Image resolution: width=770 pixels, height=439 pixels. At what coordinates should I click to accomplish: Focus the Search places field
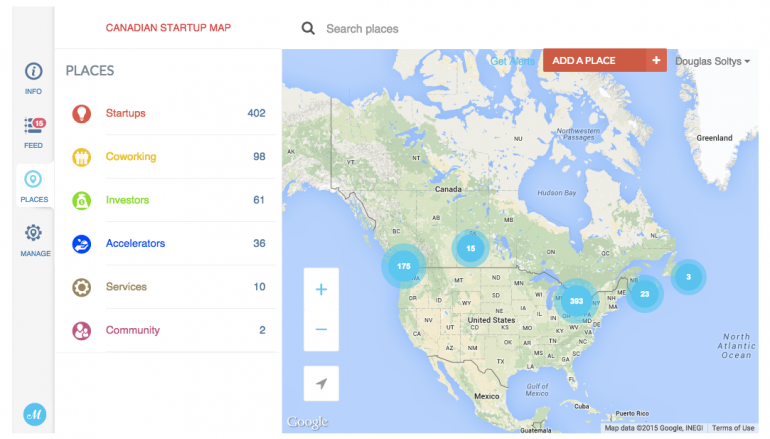(x=362, y=29)
